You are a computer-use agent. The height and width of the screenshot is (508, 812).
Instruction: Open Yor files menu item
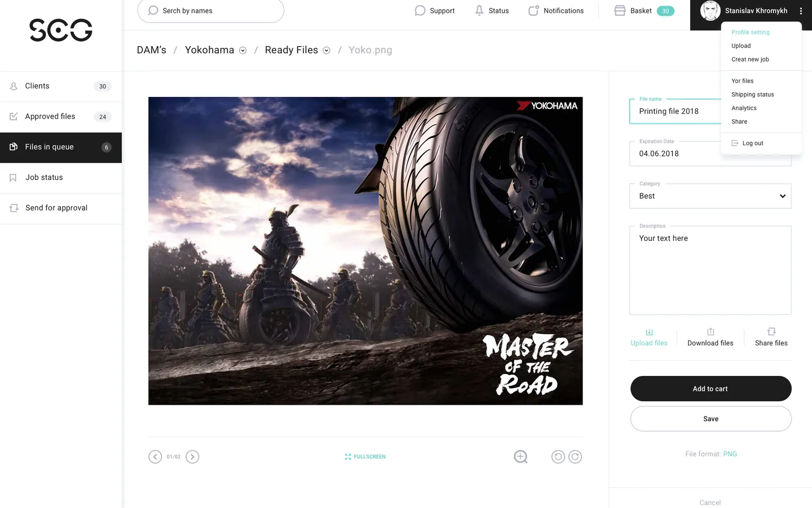tap(742, 81)
